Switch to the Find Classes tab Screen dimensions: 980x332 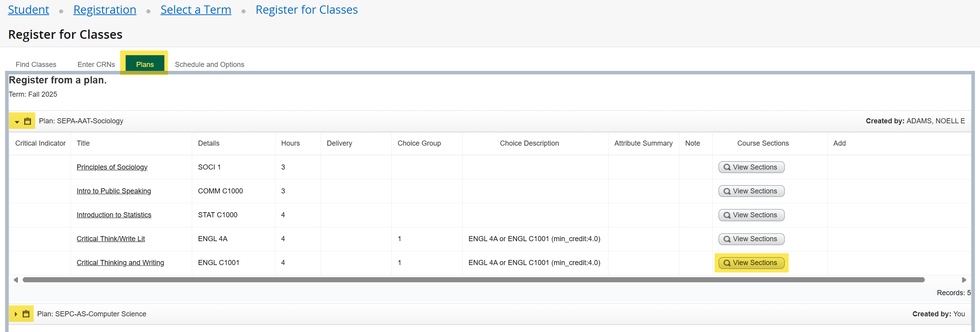pos(36,65)
